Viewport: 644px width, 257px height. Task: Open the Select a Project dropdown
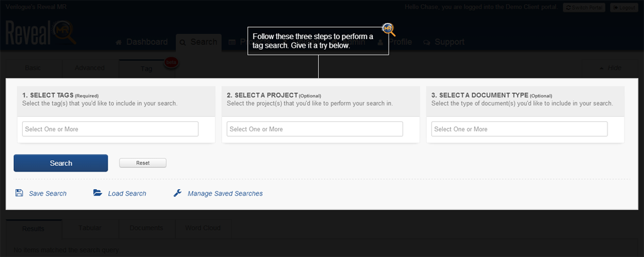click(x=314, y=129)
